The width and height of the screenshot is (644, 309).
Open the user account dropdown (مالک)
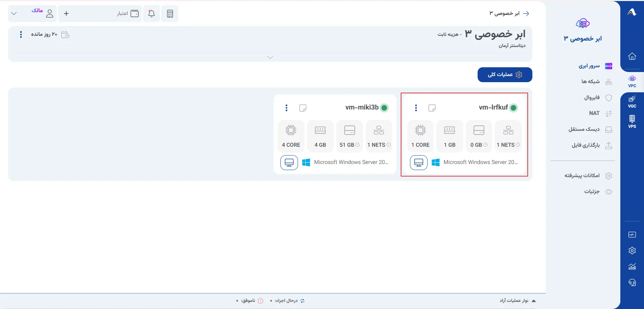32,14
